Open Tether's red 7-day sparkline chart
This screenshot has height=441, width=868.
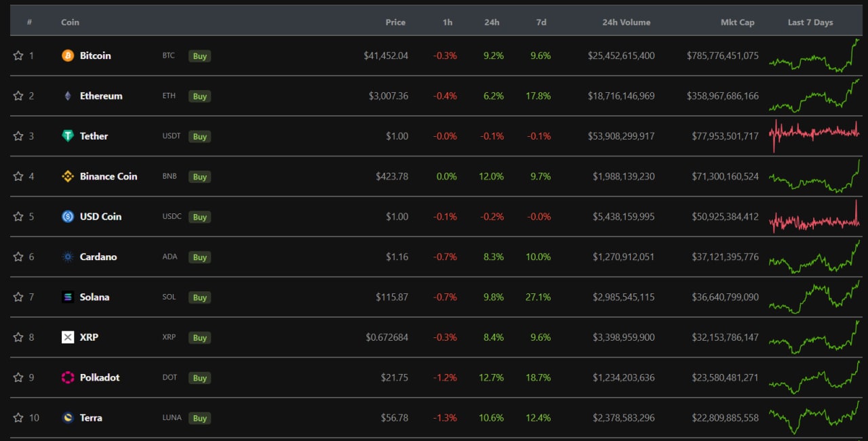[814, 135]
